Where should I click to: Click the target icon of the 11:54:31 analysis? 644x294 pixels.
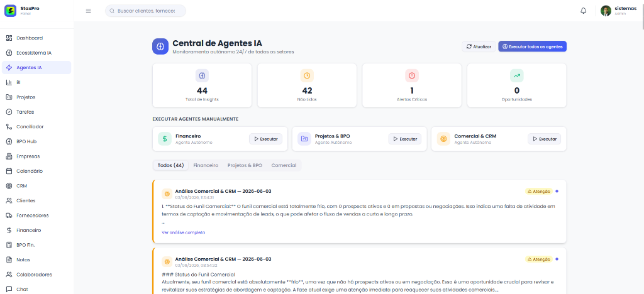pos(167,193)
